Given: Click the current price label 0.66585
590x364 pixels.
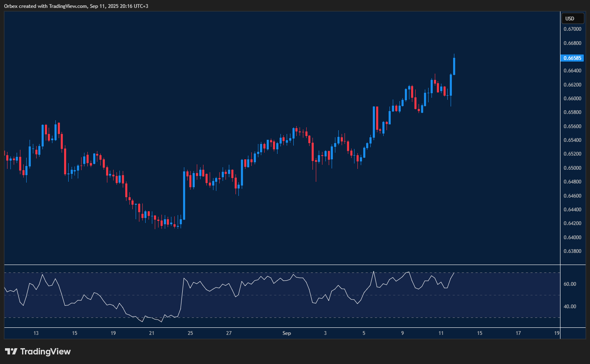Looking at the screenshot, I should pos(572,58).
